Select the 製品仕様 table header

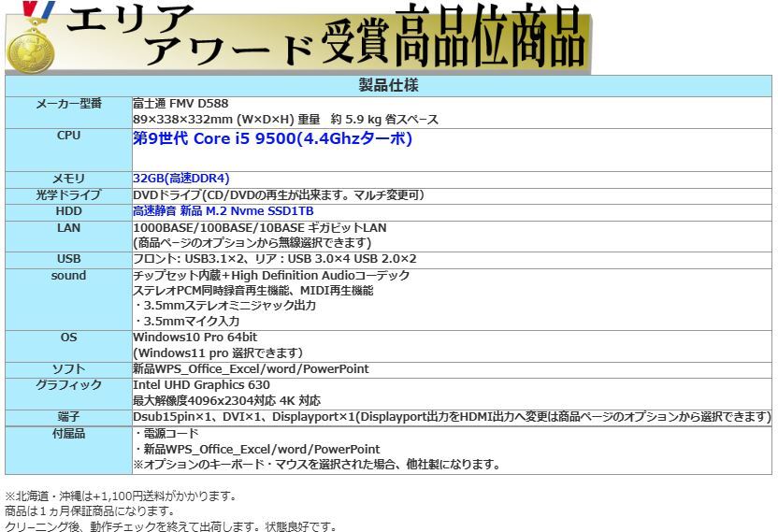pos(388,85)
